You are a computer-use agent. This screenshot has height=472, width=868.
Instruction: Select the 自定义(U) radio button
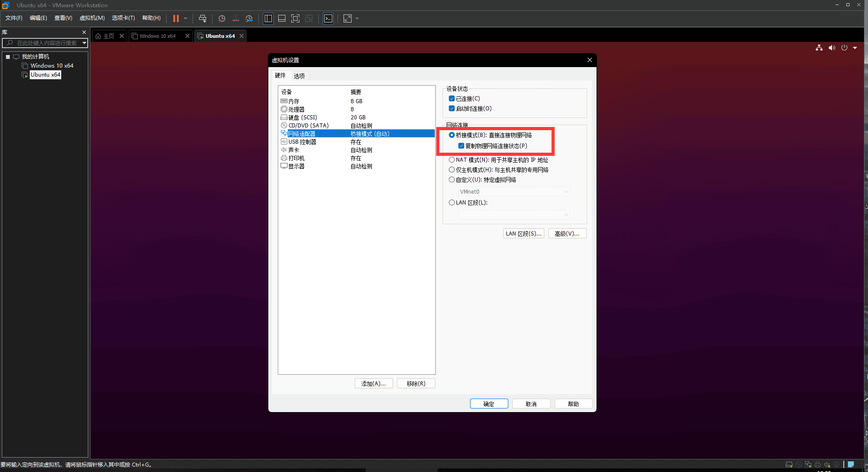click(452, 180)
